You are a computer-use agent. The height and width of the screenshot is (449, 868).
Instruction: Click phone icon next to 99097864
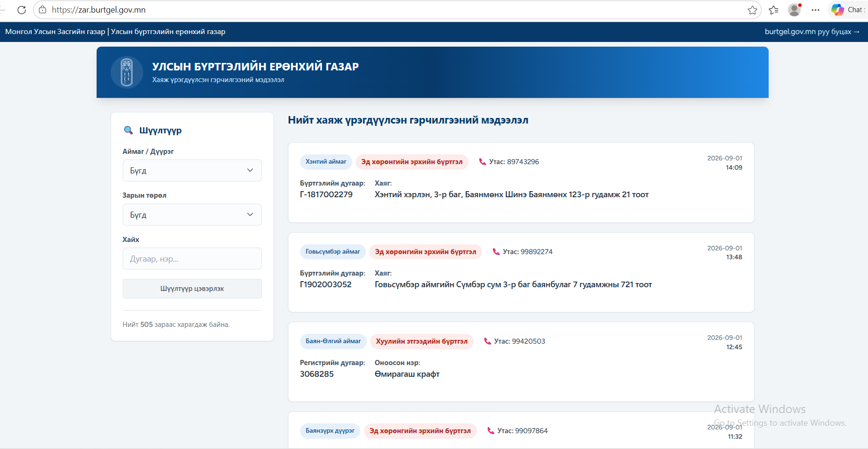pos(491,431)
